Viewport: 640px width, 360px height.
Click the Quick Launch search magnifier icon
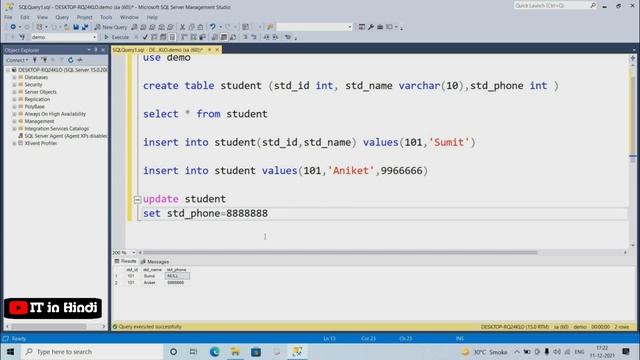(x=593, y=5)
